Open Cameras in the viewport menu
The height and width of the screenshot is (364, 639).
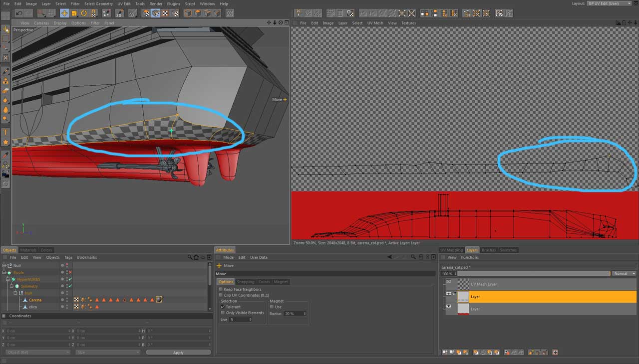pyautogui.click(x=41, y=23)
